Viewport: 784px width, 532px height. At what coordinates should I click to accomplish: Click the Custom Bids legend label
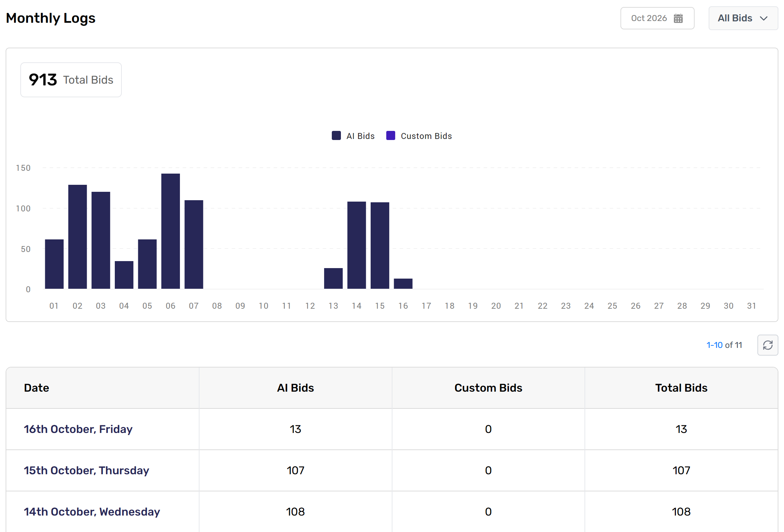[426, 136]
